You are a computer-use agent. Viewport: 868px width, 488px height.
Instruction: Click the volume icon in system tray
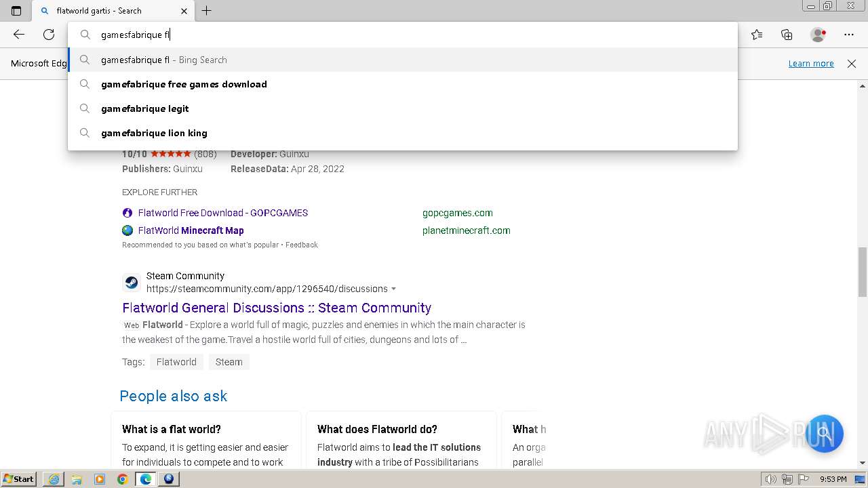click(x=771, y=479)
